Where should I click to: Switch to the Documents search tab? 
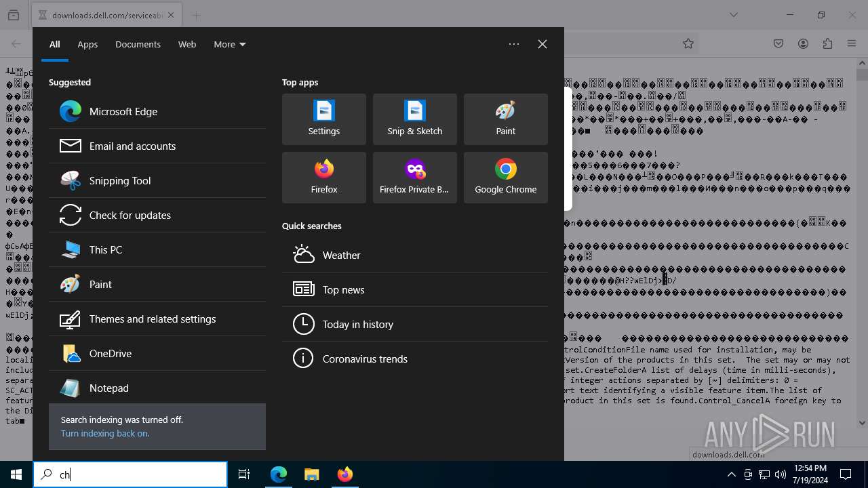click(x=138, y=45)
